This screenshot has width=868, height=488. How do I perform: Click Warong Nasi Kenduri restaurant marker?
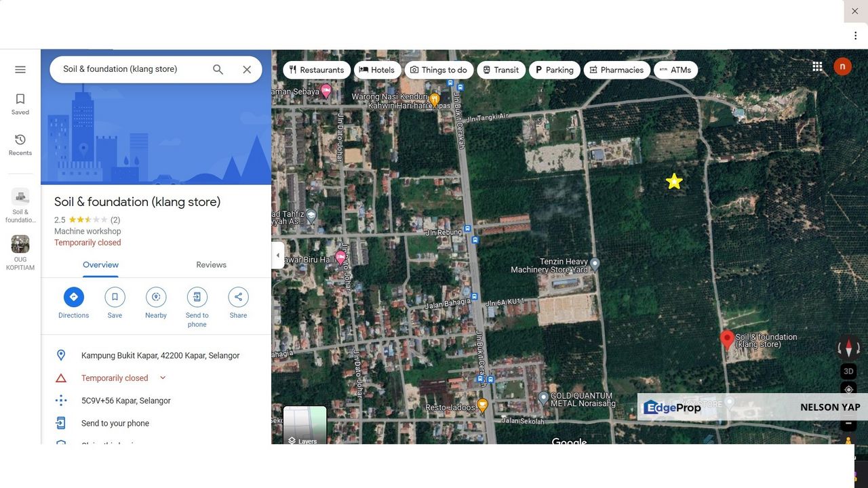pos(435,100)
